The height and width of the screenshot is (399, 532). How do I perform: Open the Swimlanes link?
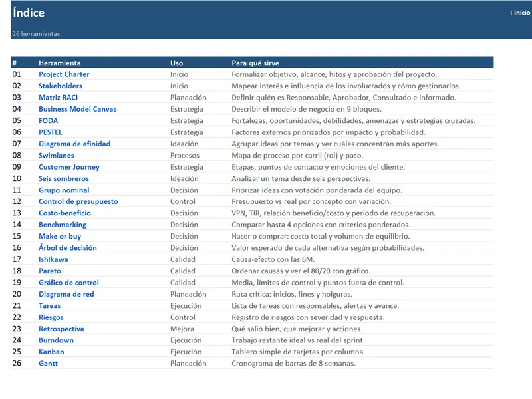[57, 155]
